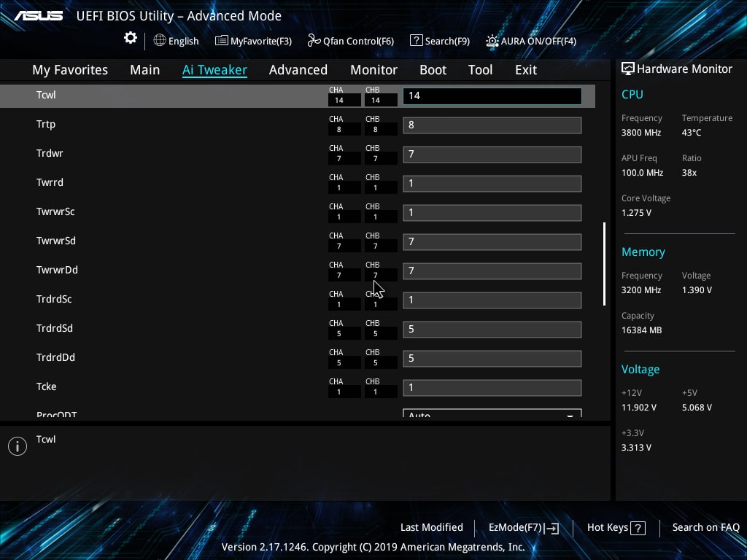Open the Monitor tab
The width and height of the screenshot is (747, 560).
[374, 70]
